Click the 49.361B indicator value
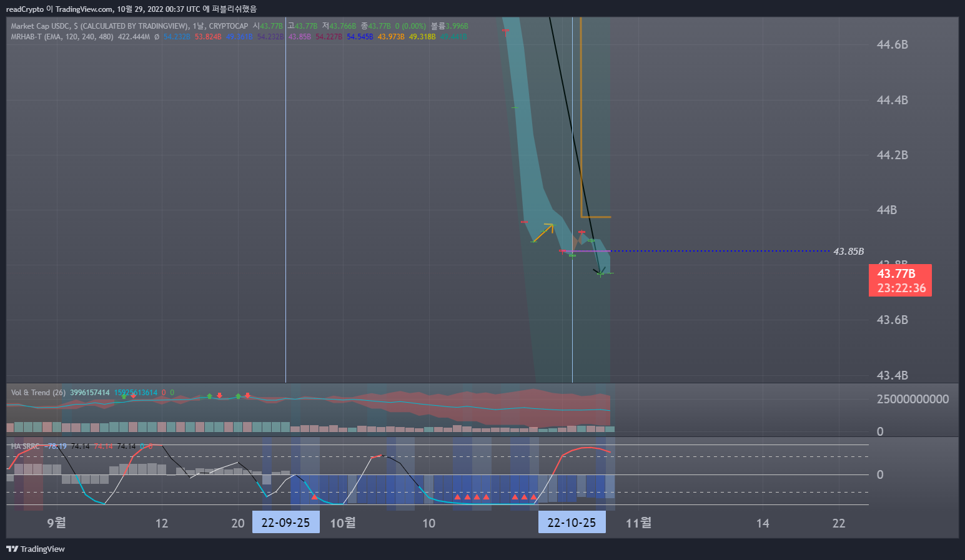The height and width of the screenshot is (560, 965). pyautogui.click(x=239, y=37)
